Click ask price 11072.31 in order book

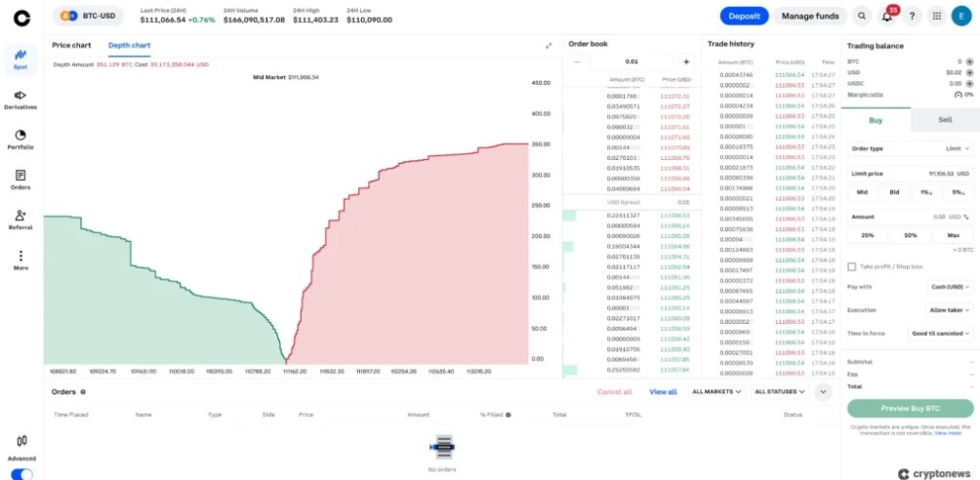pos(675,97)
